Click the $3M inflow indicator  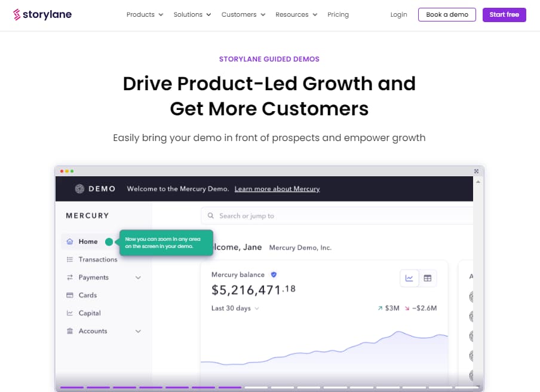[388, 308]
